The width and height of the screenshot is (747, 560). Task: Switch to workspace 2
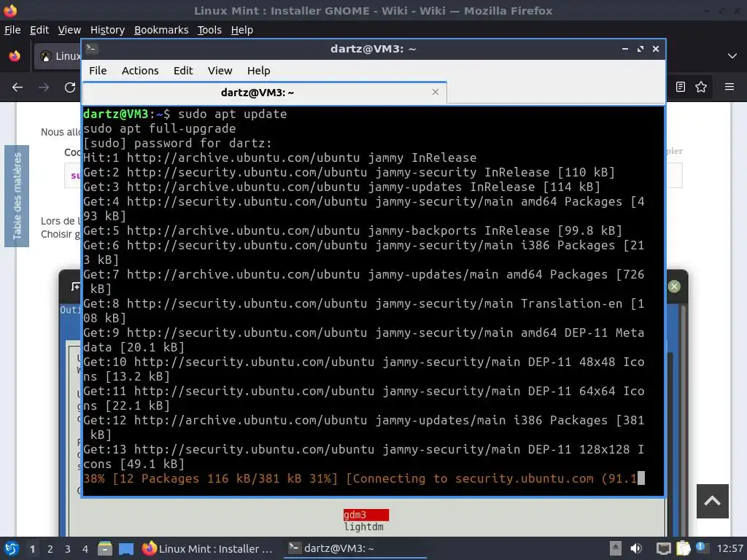pos(50,549)
